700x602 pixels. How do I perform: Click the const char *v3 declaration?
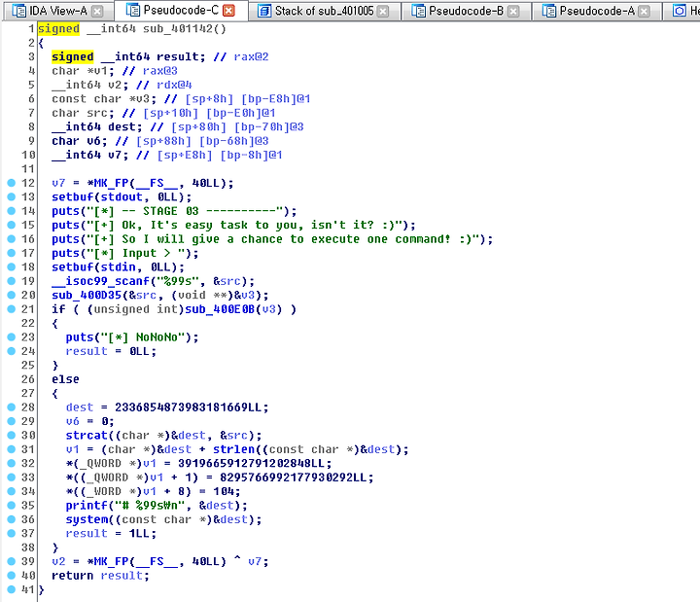(x=104, y=99)
